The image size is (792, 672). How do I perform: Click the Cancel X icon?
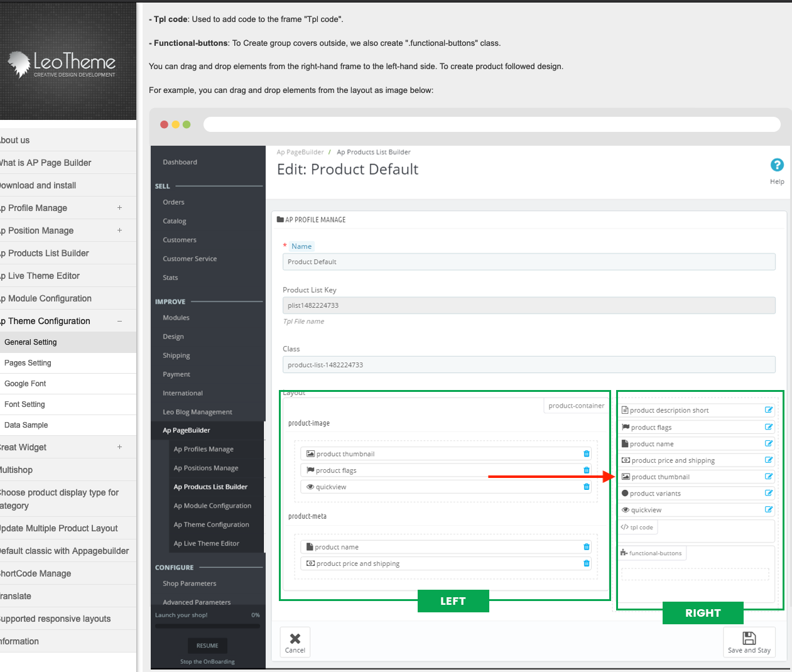click(x=295, y=638)
